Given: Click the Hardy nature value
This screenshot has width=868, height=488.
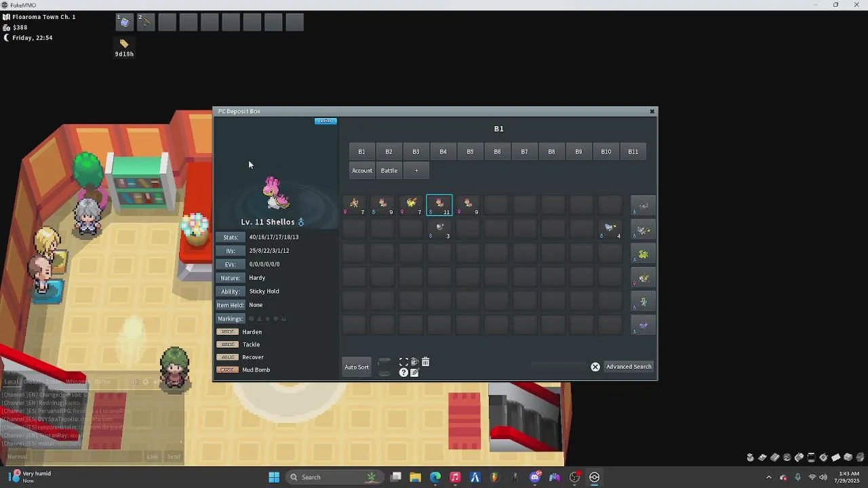Looking at the screenshot, I should [x=257, y=278].
